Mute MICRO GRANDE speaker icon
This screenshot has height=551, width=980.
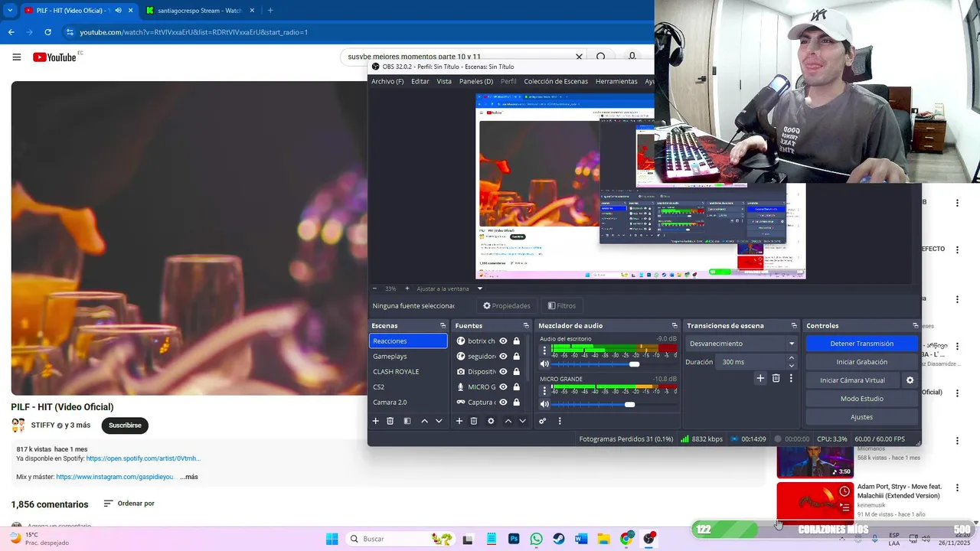(544, 404)
